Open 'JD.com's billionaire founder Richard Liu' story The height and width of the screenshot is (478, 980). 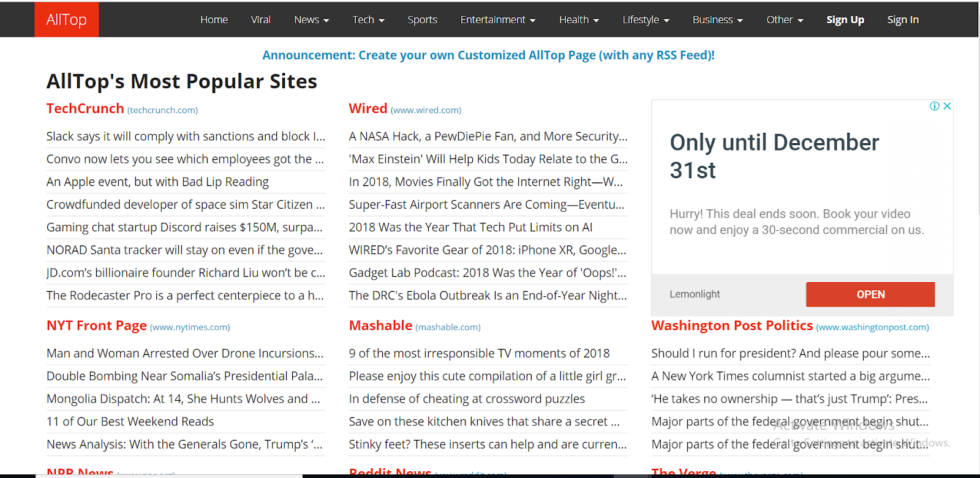[x=186, y=272]
